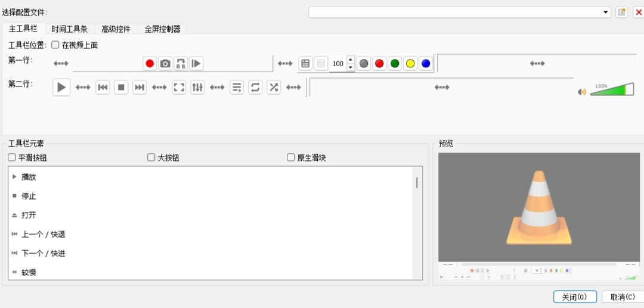Click the green volume slider

click(x=612, y=89)
